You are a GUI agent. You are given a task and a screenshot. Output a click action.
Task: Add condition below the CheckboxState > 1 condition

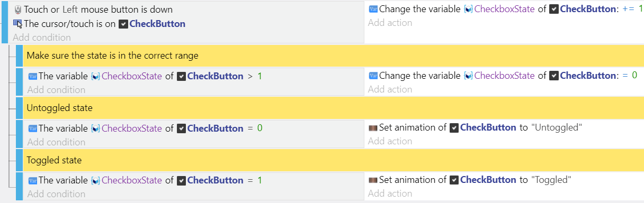click(56, 90)
